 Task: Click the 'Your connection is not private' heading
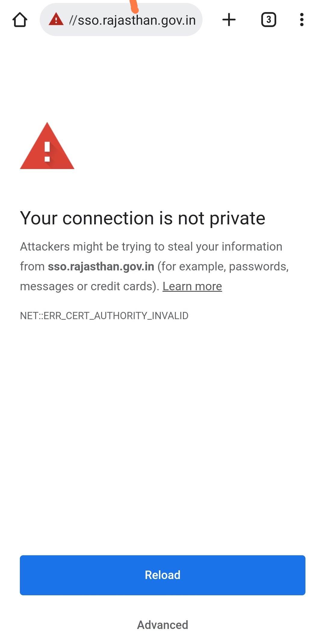tap(143, 218)
